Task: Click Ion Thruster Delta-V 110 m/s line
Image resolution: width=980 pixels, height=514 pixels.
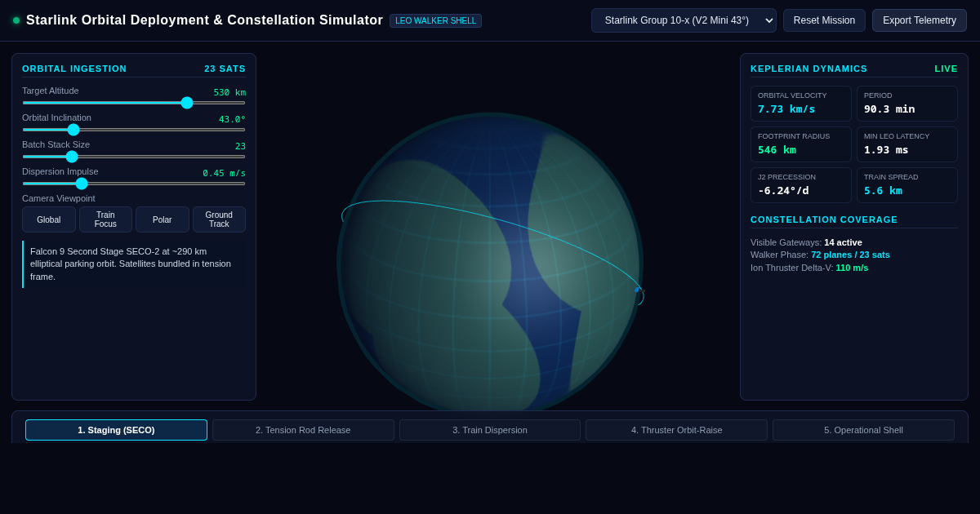Action: coord(809,268)
